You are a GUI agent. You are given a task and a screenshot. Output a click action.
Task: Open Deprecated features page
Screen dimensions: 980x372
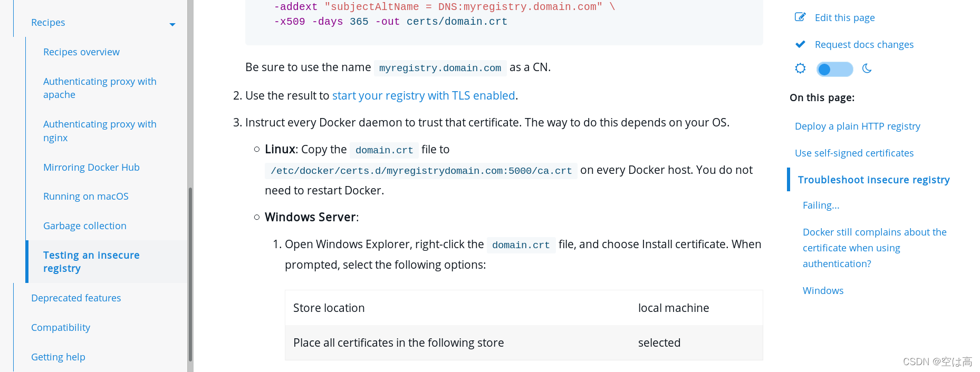pos(76,298)
